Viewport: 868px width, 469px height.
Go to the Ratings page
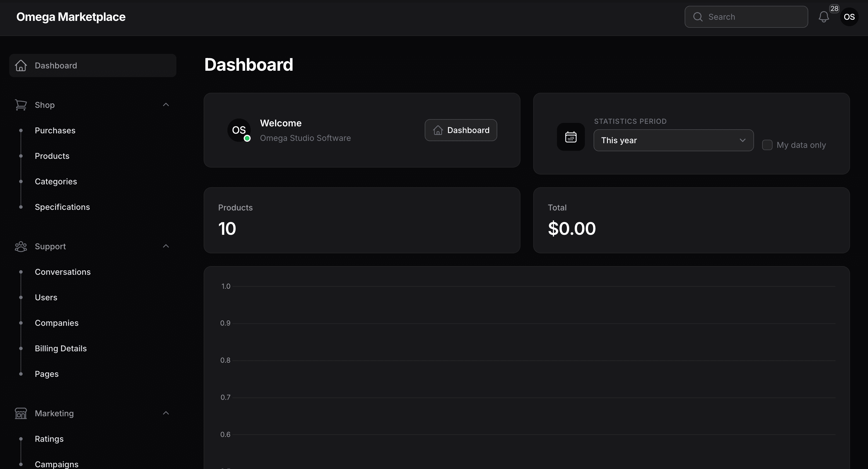pyautogui.click(x=49, y=439)
